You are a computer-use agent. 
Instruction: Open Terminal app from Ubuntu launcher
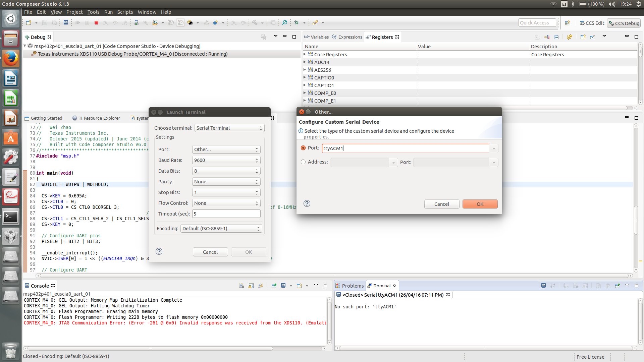point(11,217)
